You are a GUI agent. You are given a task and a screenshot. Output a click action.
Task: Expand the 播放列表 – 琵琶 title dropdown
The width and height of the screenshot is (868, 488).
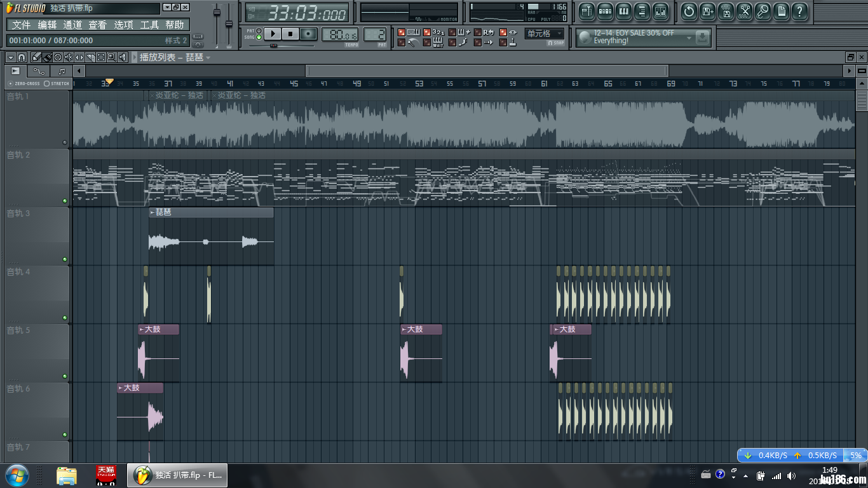coord(208,58)
